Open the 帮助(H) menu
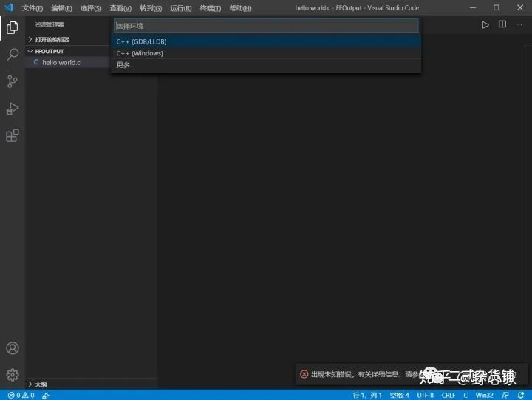Image resolution: width=532 pixels, height=400 pixels. 240,8
